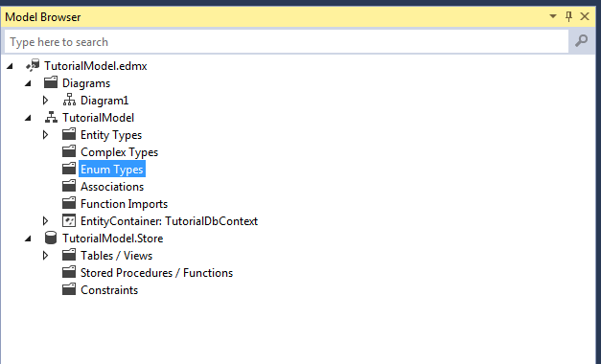Select Stored Procedures / Functions label

(x=157, y=273)
